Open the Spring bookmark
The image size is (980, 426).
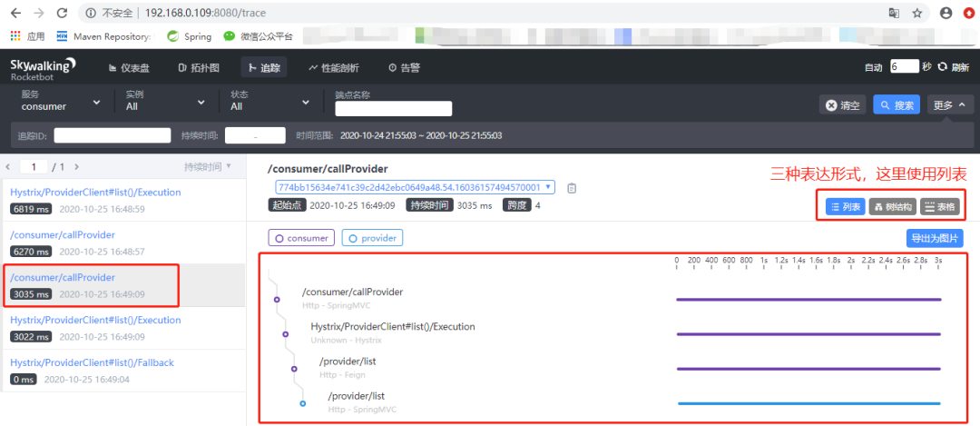click(x=189, y=36)
